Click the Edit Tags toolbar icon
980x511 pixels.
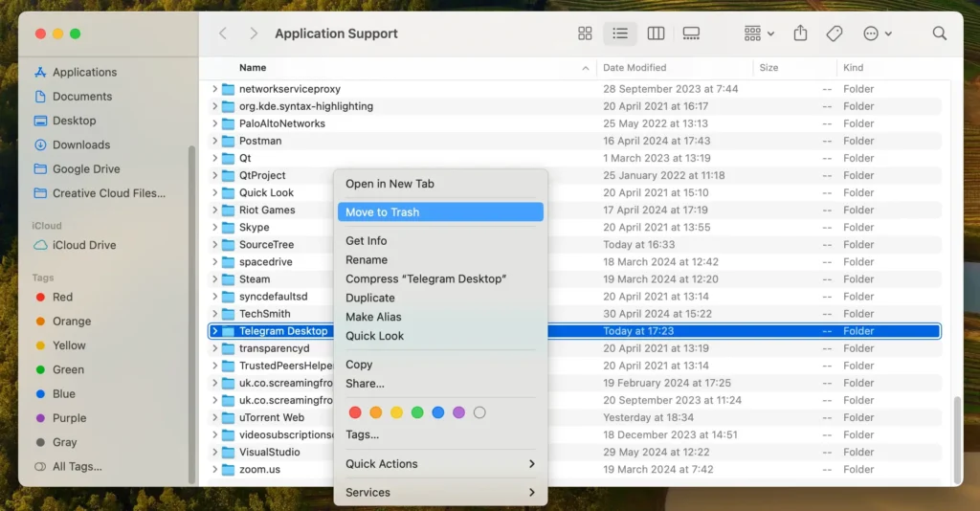pos(835,33)
